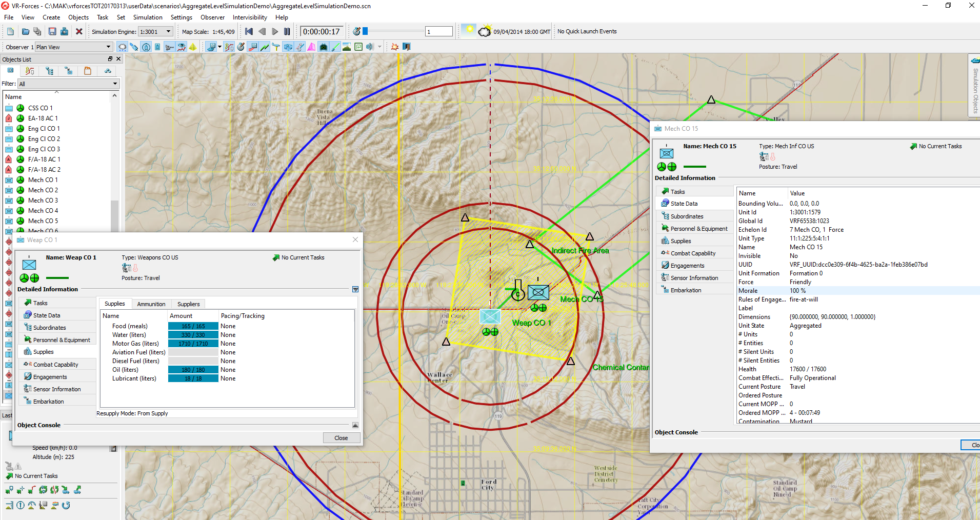This screenshot has width=980, height=520.
Task: Click the Disembark task icon
Action: tap(77, 490)
